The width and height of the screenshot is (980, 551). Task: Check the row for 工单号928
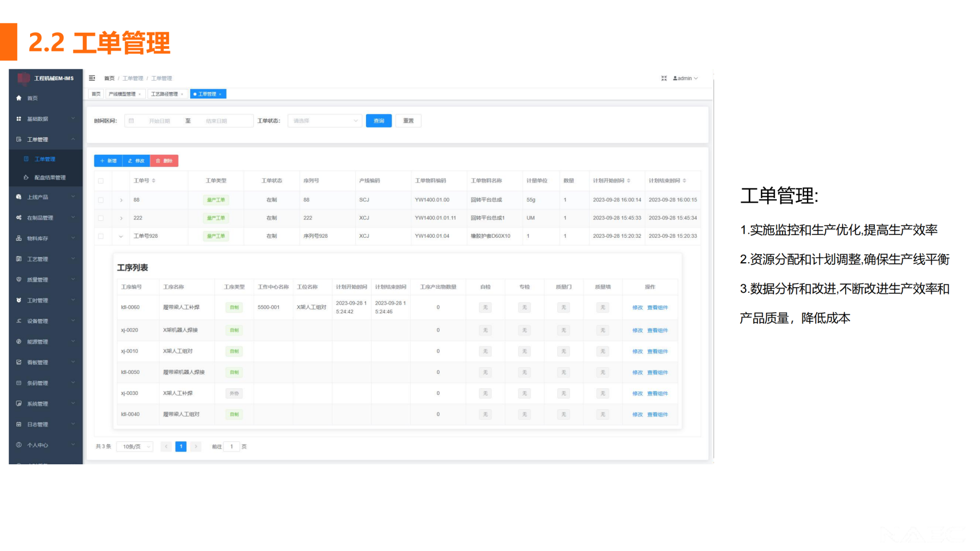[x=101, y=236]
